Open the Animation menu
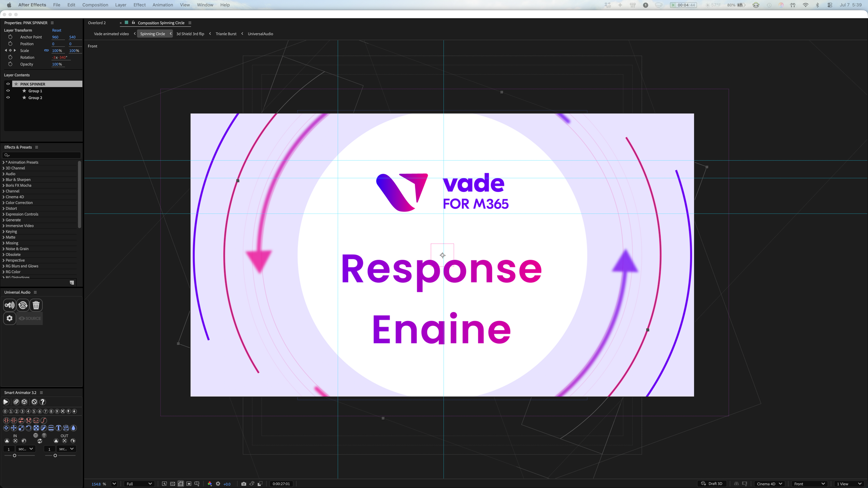This screenshot has width=868, height=488. 163,5
